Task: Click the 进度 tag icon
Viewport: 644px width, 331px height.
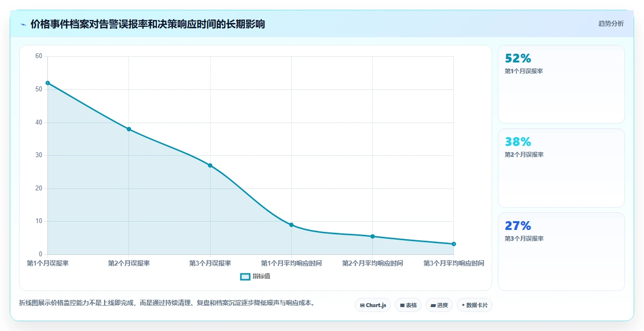Action: tap(433, 305)
